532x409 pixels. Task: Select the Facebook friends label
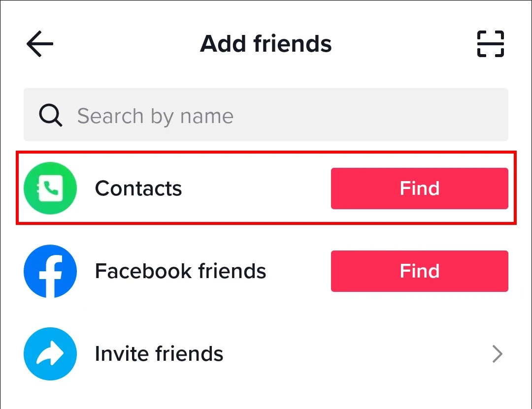180,271
